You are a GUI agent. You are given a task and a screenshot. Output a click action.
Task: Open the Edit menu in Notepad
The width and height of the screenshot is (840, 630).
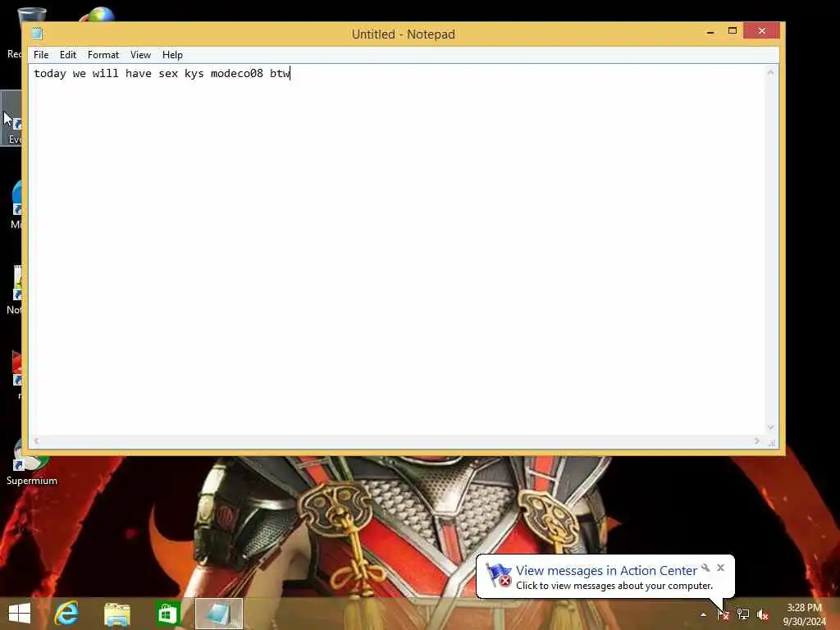[68, 55]
